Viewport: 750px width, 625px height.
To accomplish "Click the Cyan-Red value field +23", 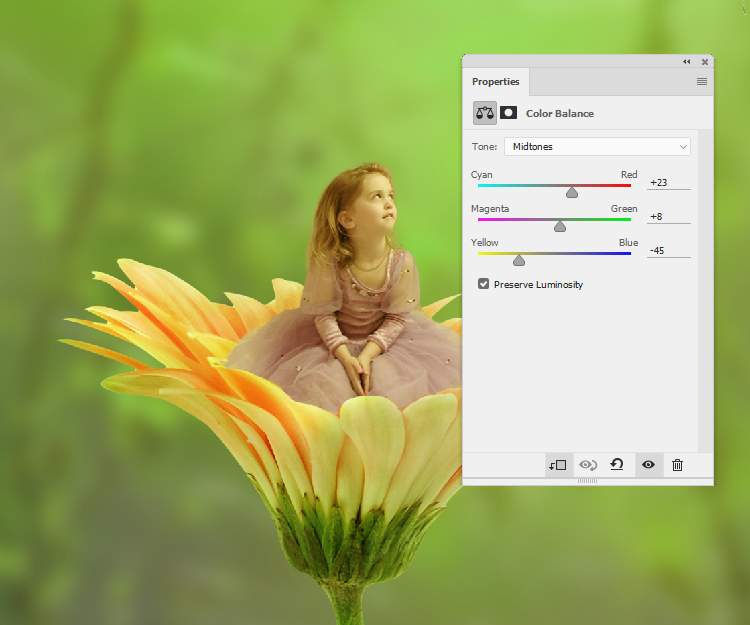I will tap(669, 183).
